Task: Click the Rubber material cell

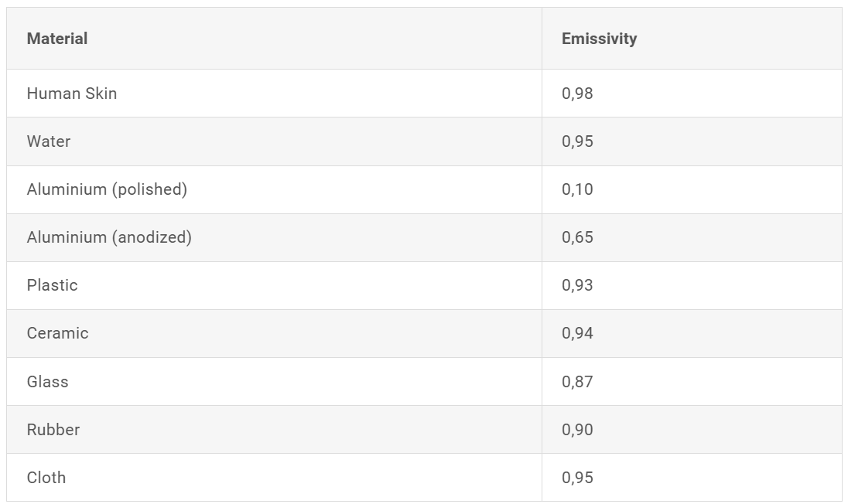Action: [274, 430]
